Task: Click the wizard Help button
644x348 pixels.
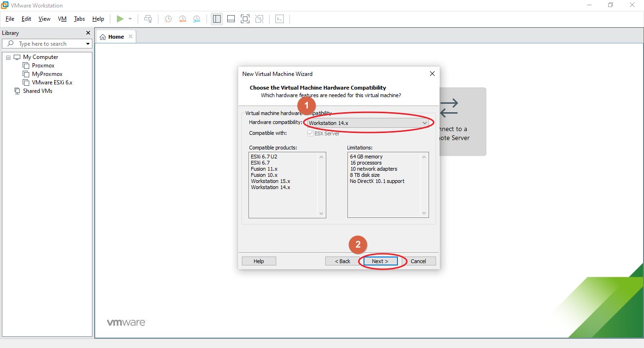Action: click(259, 261)
